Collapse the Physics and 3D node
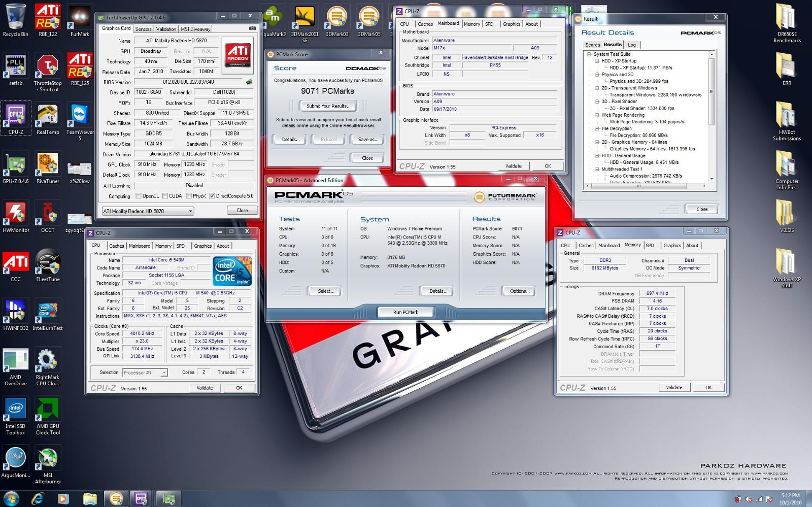Screen dimensions: 812x507 coord(597,75)
